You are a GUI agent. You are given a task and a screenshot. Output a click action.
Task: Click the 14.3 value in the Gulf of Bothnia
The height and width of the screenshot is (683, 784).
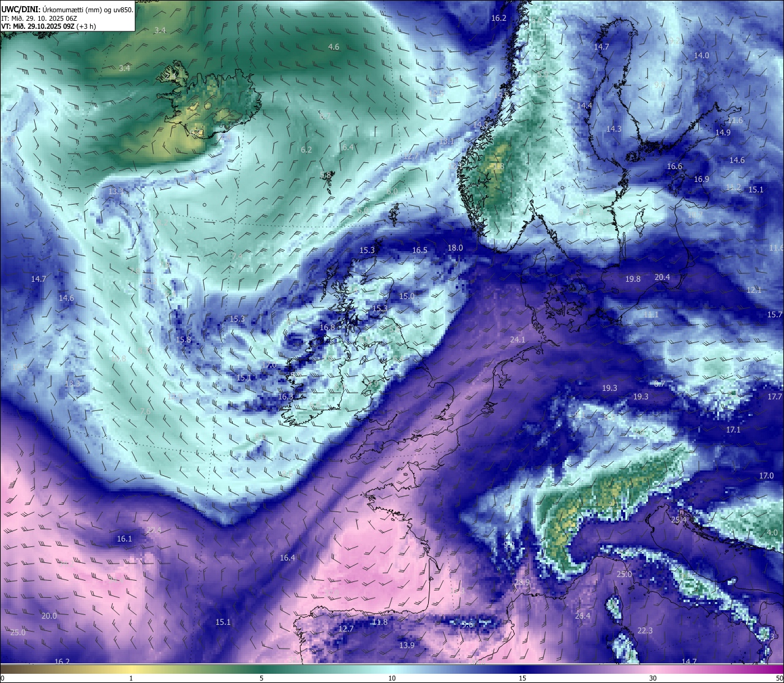click(x=614, y=129)
